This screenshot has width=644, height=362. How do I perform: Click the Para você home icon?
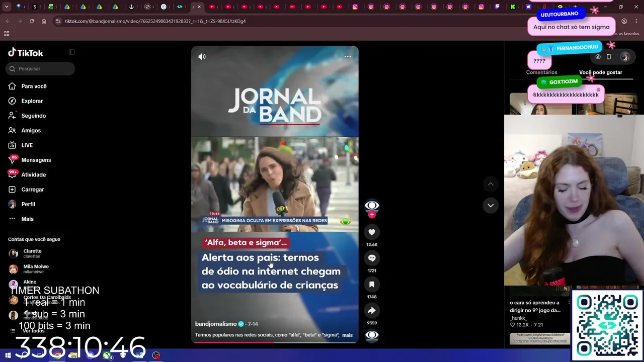pos(12,86)
